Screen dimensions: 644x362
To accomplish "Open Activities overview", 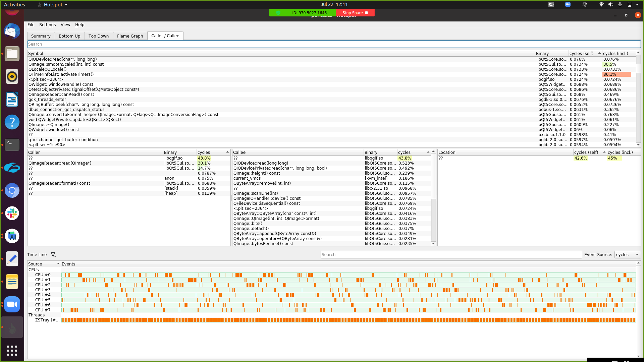I will 14,4.
